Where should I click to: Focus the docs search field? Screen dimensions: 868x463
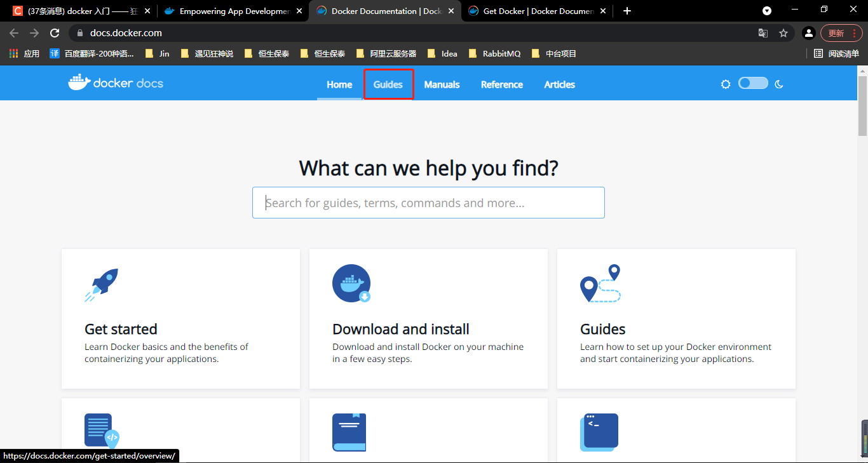(x=428, y=203)
